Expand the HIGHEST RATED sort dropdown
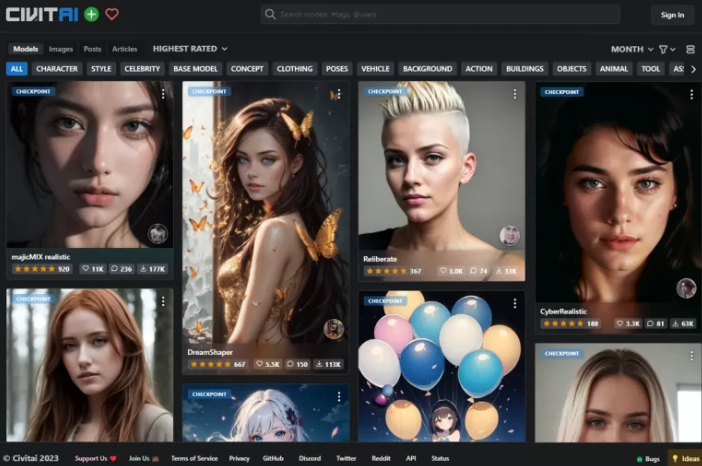702x466 pixels. [190, 48]
